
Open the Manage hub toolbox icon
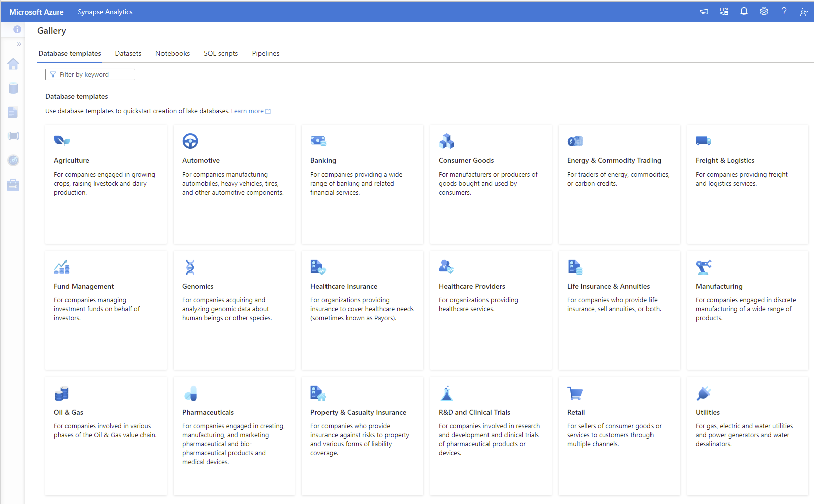click(x=13, y=185)
